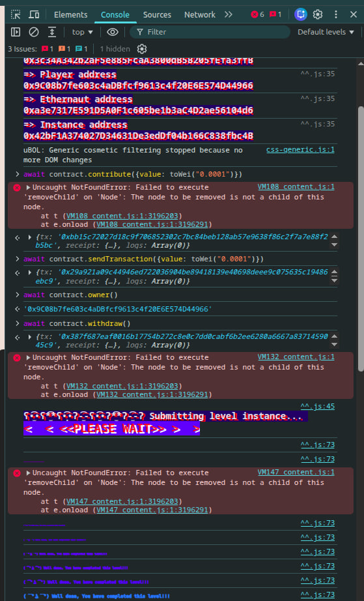Select the 'await contract.owner()' command line
The height and width of the screenshot is (601, 364).
pos(70,295)
